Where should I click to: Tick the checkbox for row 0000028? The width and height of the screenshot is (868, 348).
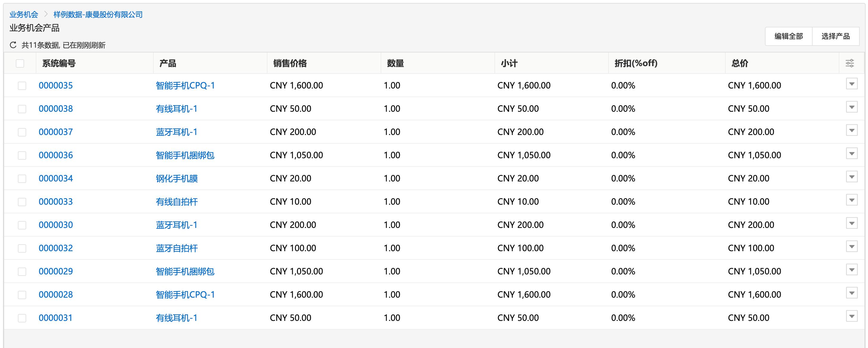click(22, 295)
